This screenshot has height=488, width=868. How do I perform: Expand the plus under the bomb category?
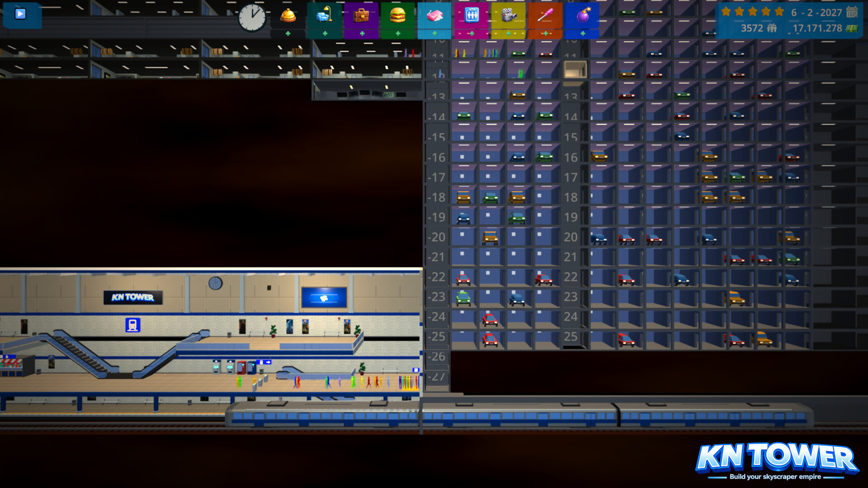click(583, 34)
